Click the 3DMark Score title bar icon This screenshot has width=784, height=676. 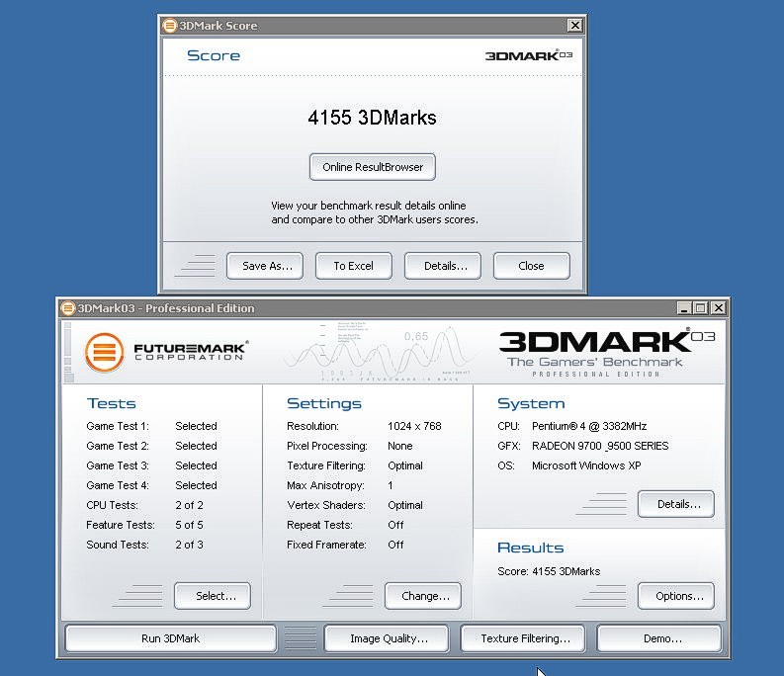tap(170, 26)
